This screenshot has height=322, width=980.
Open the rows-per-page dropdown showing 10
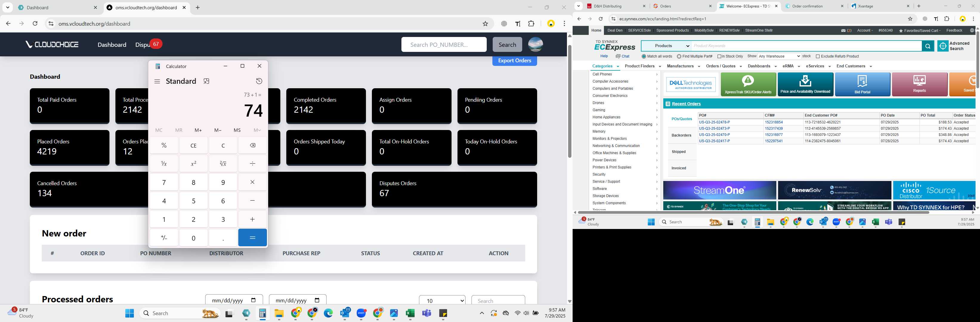click(x=442, y=300)
